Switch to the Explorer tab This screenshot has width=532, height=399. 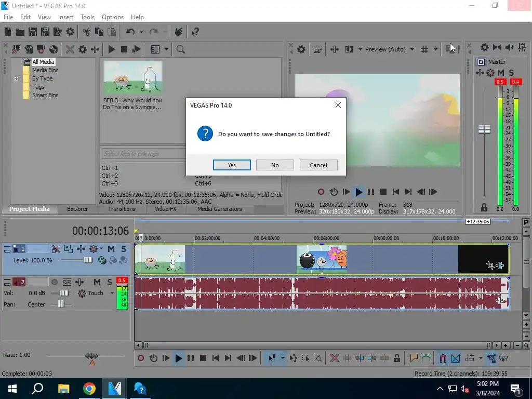pos(77,209)
